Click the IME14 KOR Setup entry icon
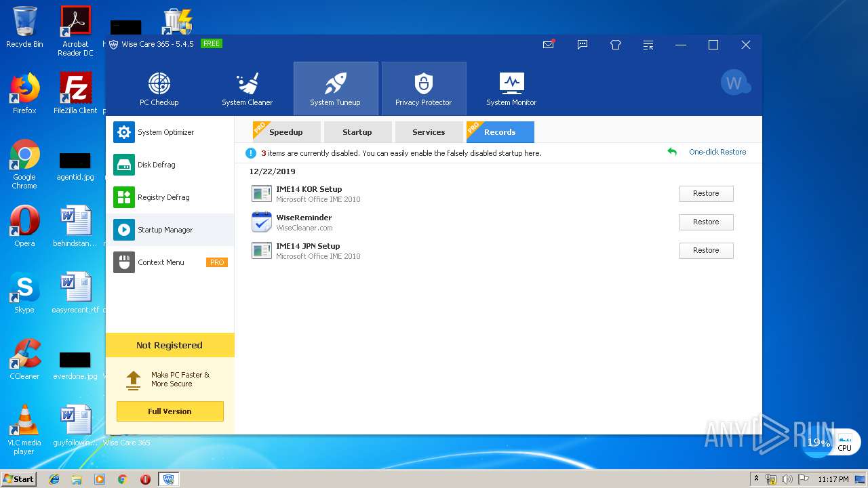Screen dimensions: 868x488 tap(262, 194)
